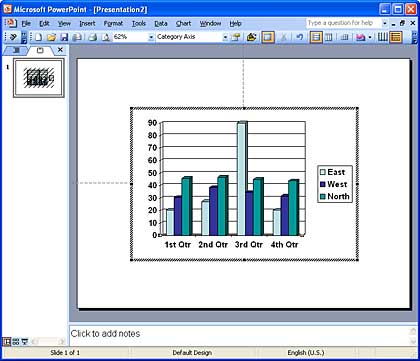This screenshot has width=420, height=361.
Task: Start the Slide Show from the bottom icon
Action: click(25, 341)
